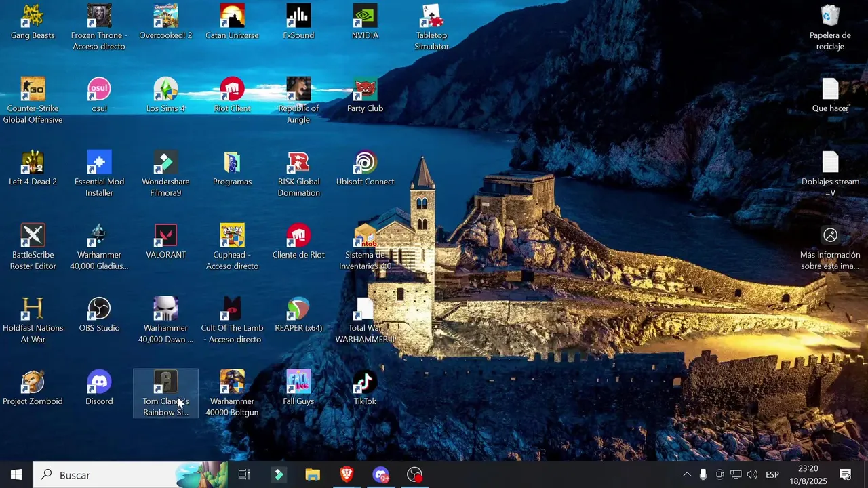The height and width of the screenshot is (488, 868).
Task: Open the clock showing 23:20
Action: (x=808, y=474)
